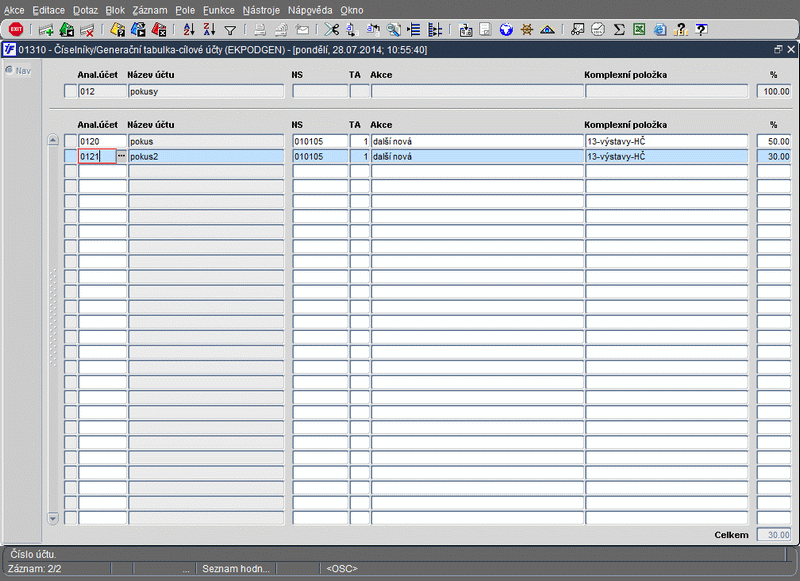
Task: Open the Dotaz menu
Action: (x=85, y=10)
